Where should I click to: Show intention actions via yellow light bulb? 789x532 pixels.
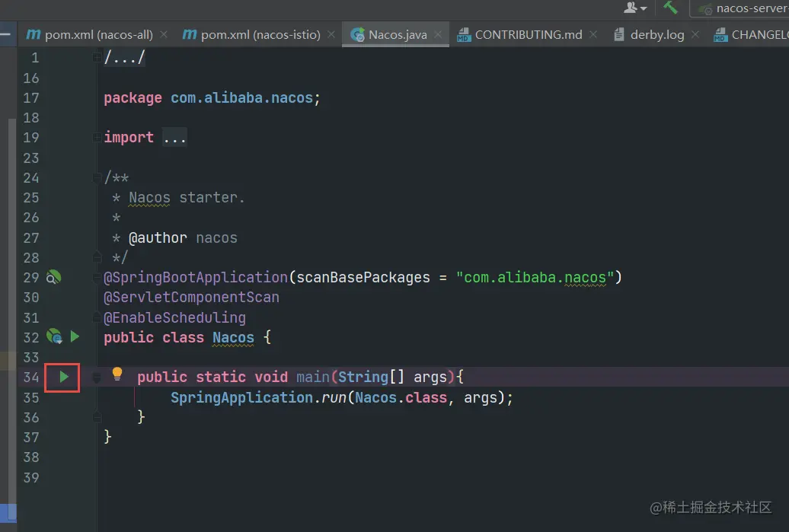117,374
